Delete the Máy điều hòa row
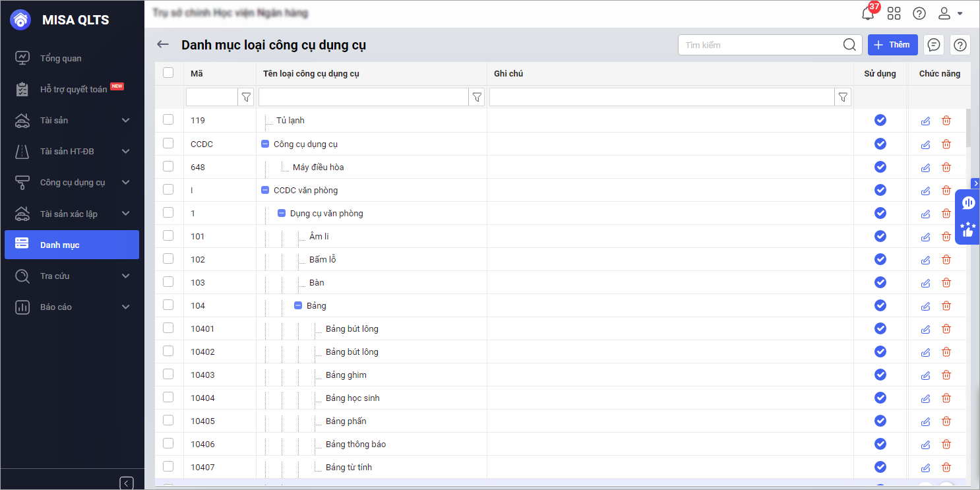 946,167
